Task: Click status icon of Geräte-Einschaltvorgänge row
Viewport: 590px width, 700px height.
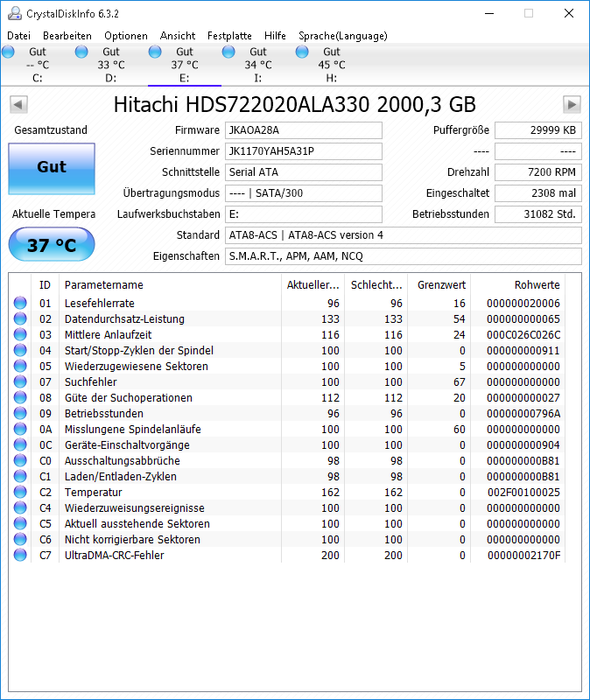Action: [x=20, y=444]
